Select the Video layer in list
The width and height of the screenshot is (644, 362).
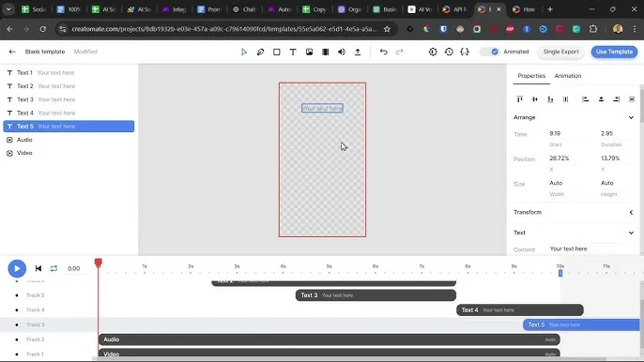point(69,153)
